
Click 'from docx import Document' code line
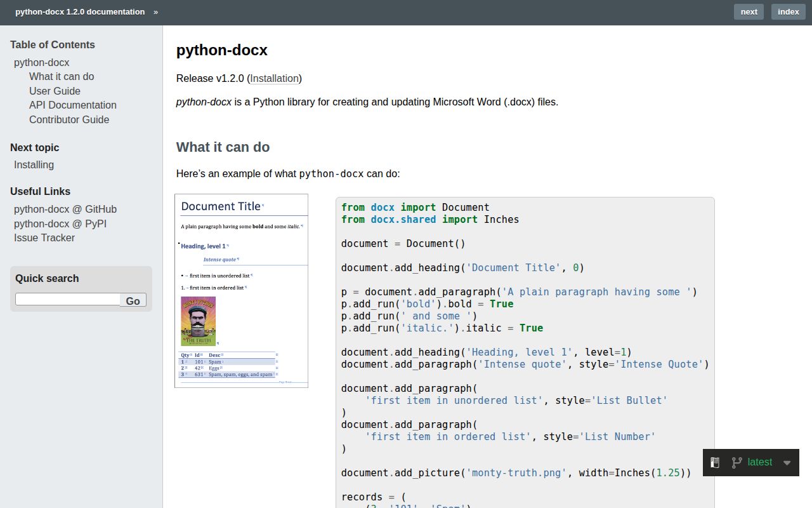tap(415, 207)
